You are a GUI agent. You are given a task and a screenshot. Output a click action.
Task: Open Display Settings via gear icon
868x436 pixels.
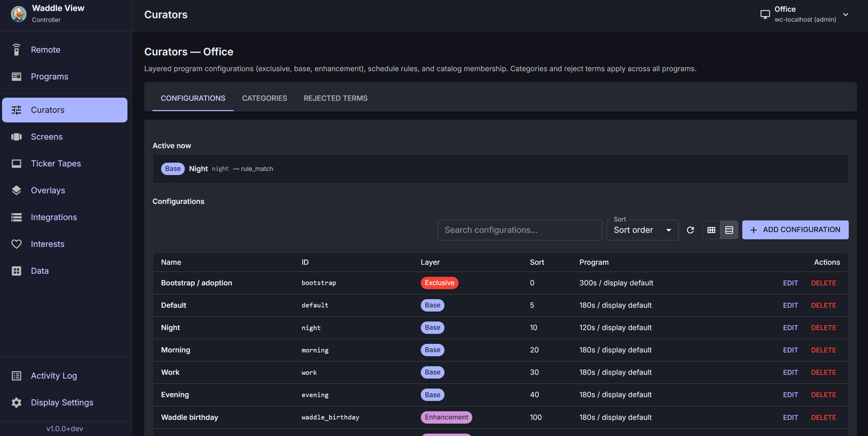[16, 403]
